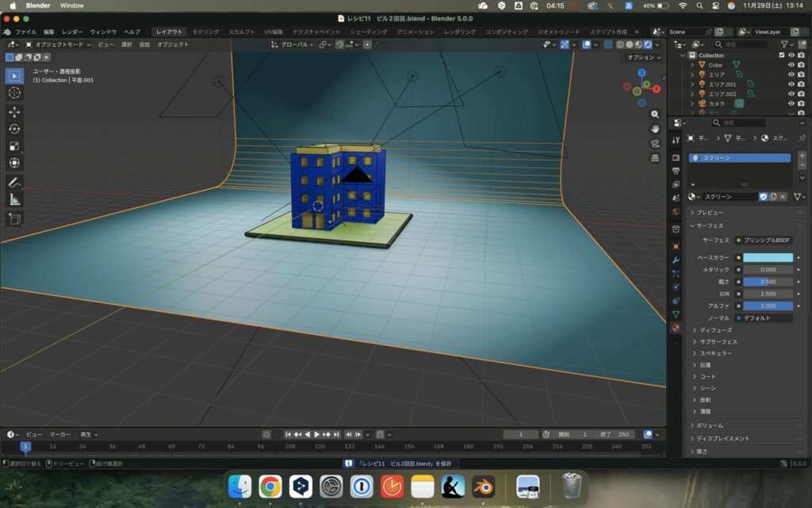Open the オブジェクトモード mode dropdown

58,44
